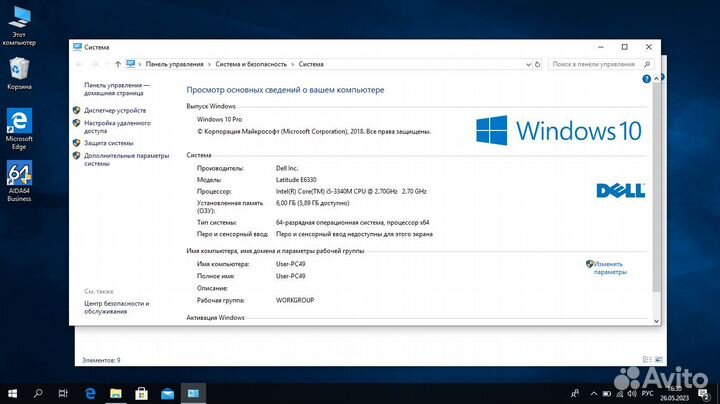Image resolution: width=720 pixels, height=404 pixels.
Task: Open People icon in system tray
Action: coord(575,393)
